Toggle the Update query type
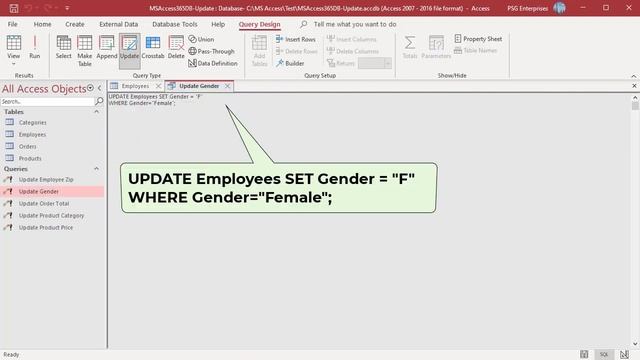This screenshot has height=360, width=640. coord(129,51)
